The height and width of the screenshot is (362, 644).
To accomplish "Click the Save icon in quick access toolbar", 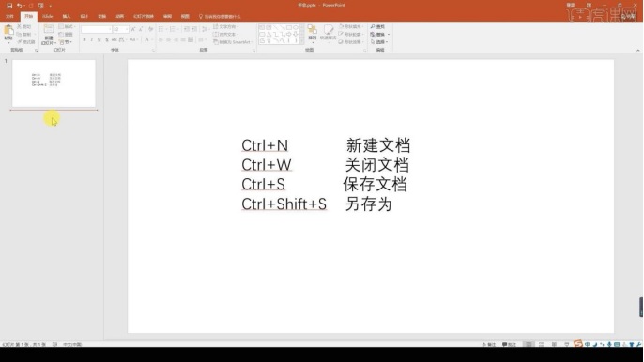I will (9, 6).
